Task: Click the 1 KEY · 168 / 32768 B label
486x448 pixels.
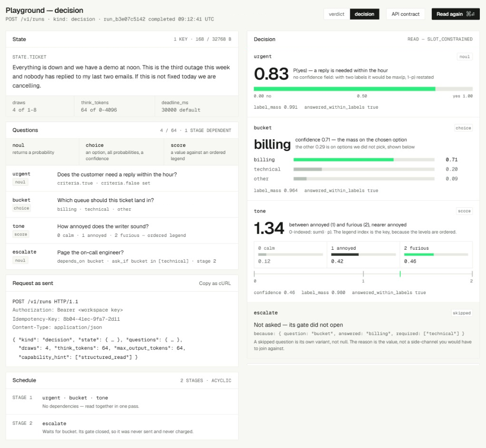Action: 202,39
